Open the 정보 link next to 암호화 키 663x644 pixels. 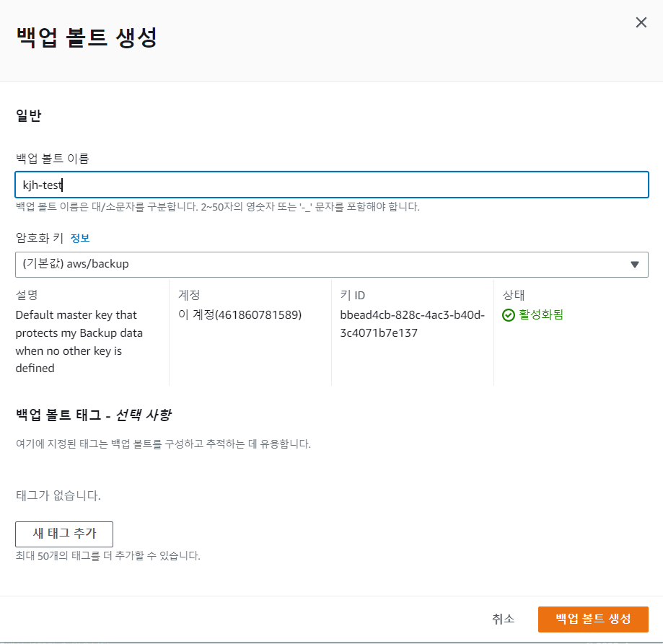coord(80,238)
